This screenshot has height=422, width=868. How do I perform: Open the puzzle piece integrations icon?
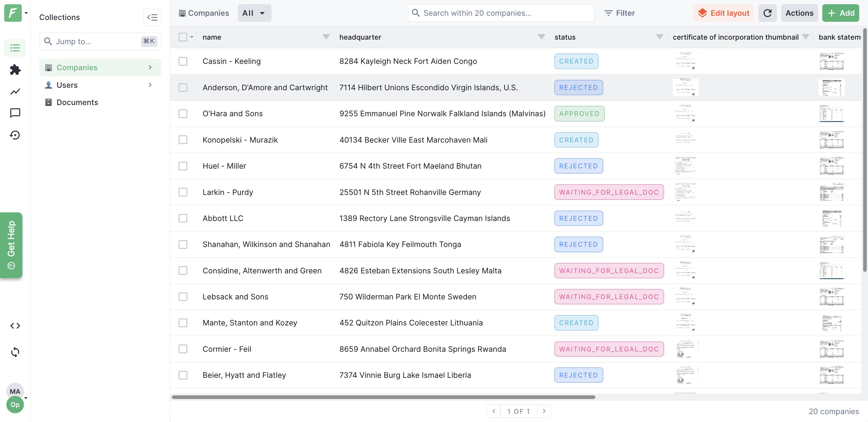pyautogui.click(x=15, y=70)
